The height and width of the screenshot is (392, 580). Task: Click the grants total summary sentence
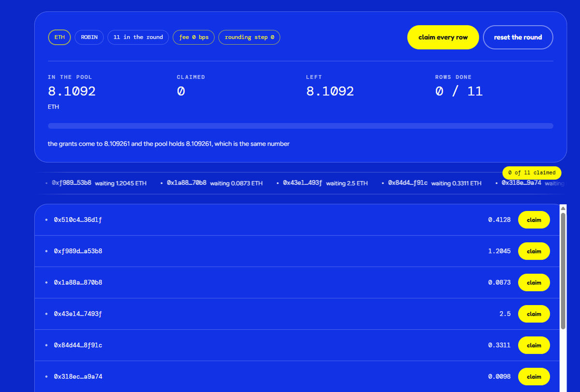(169, 144)
